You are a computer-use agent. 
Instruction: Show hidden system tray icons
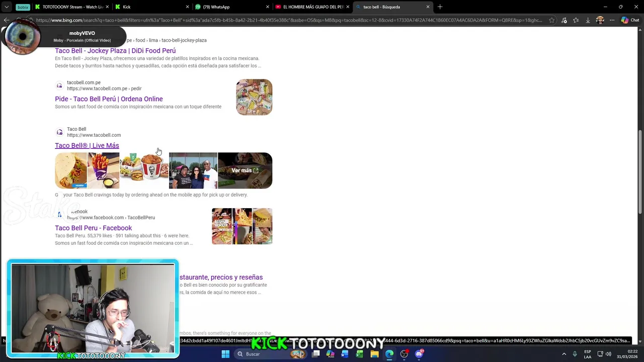pyautogui.click(x=564, y=354)
